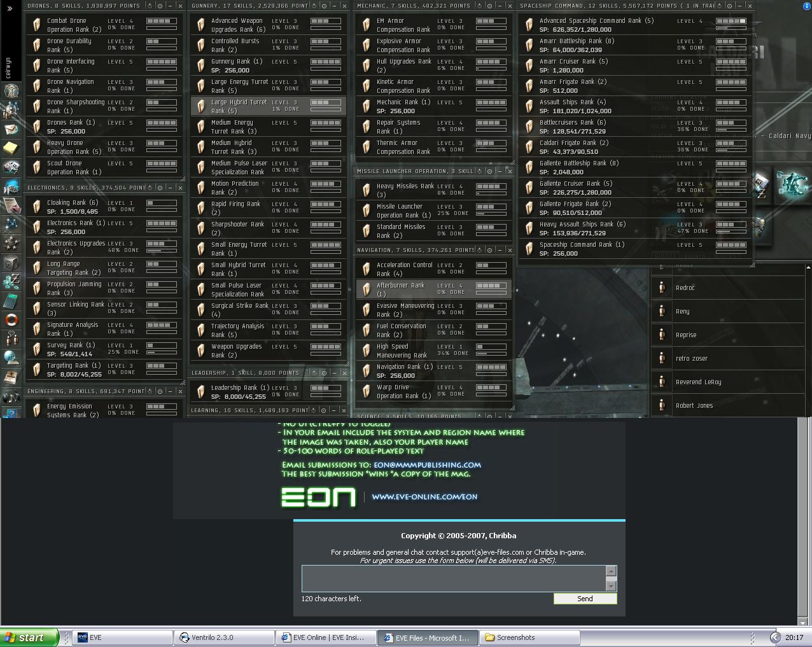This screenshot has width=812, height=647.
Task: Toggle the pin on the Engineering panel
Action: click(x=150, y=391)
